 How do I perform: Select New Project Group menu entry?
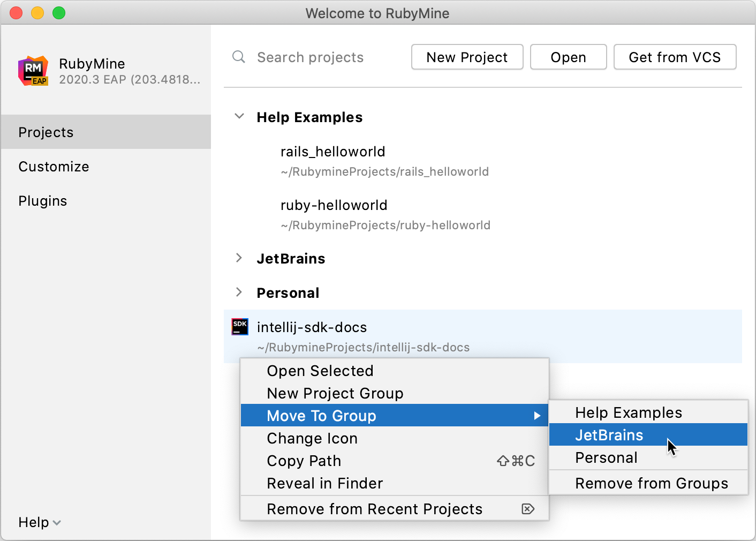point(395,393)
